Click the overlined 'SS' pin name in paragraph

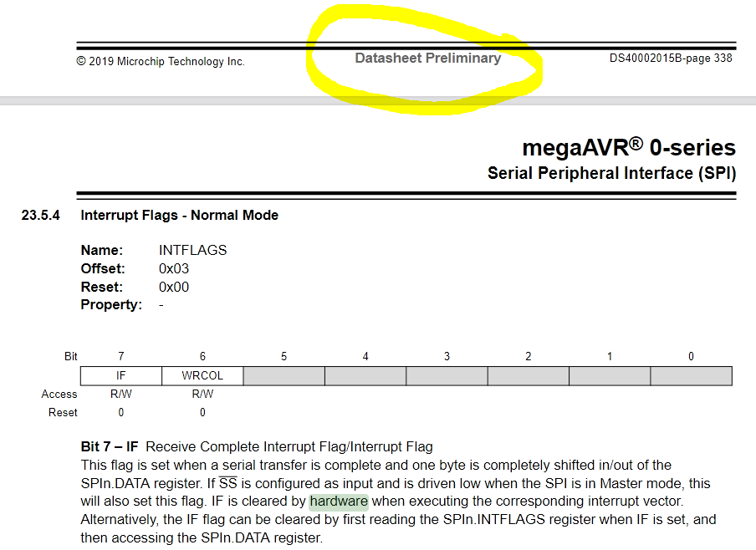[x=228, y=483]
